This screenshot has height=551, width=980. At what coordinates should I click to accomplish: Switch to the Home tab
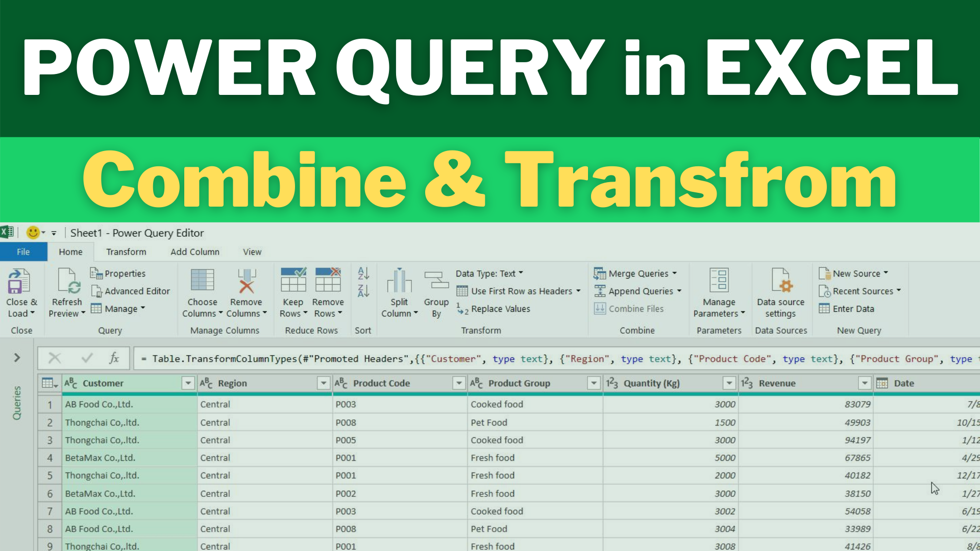pyautogui.click(x=70, y=252)
